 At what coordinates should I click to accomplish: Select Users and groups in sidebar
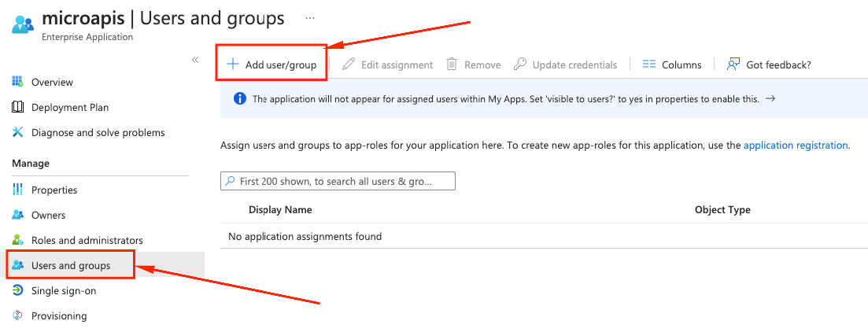pyautogui.click(x=71, y=266)
